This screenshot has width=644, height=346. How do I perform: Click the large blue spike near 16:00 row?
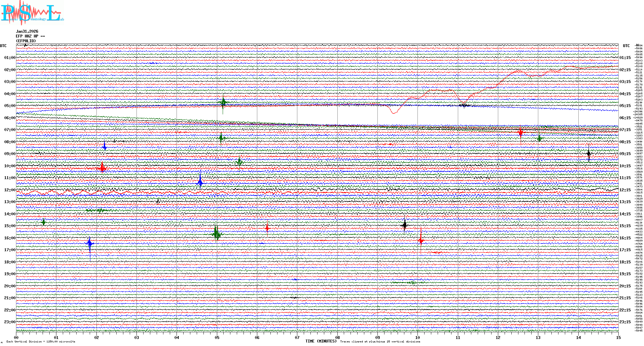click(90, 243)
